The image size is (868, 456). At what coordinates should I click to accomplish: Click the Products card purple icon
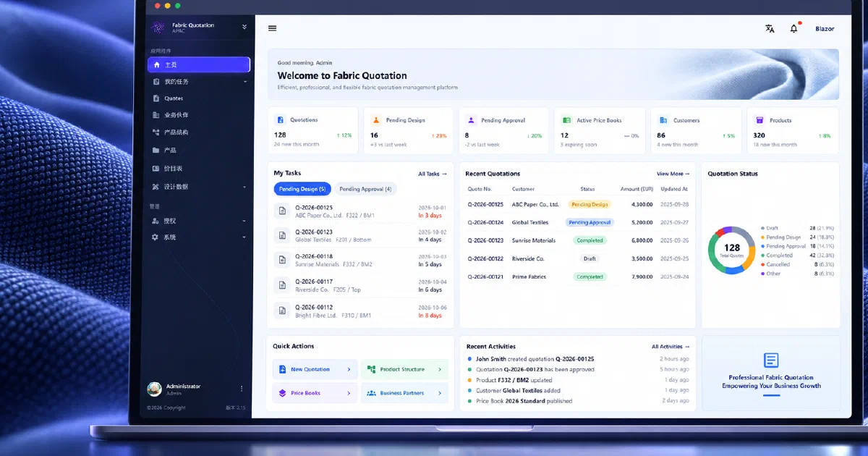[759, 120]
